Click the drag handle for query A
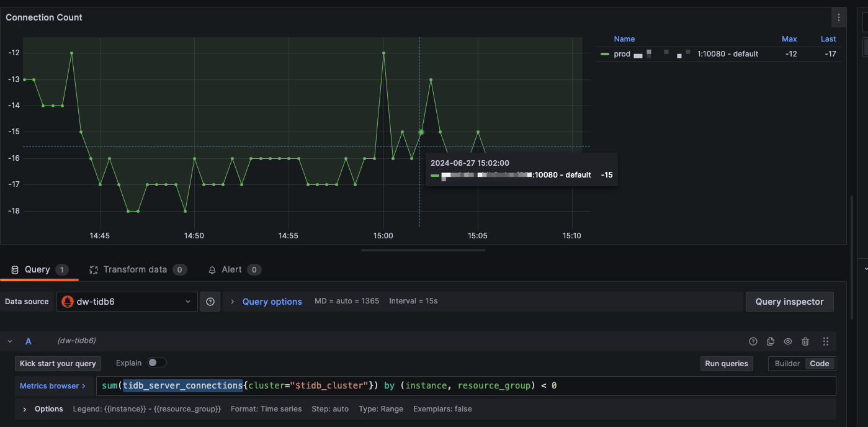Viewport: 868px width, 427px height. click(825, 341)
